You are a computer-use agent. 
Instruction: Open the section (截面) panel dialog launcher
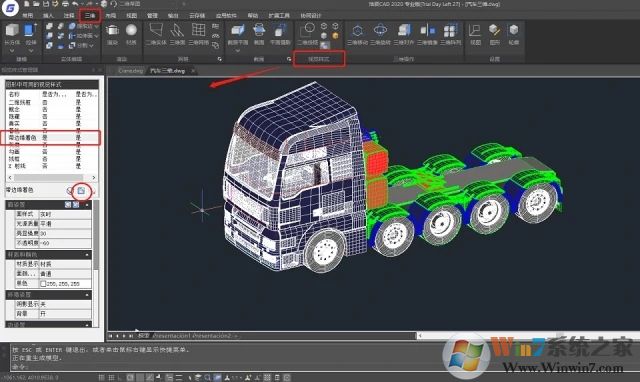point(289,59)
